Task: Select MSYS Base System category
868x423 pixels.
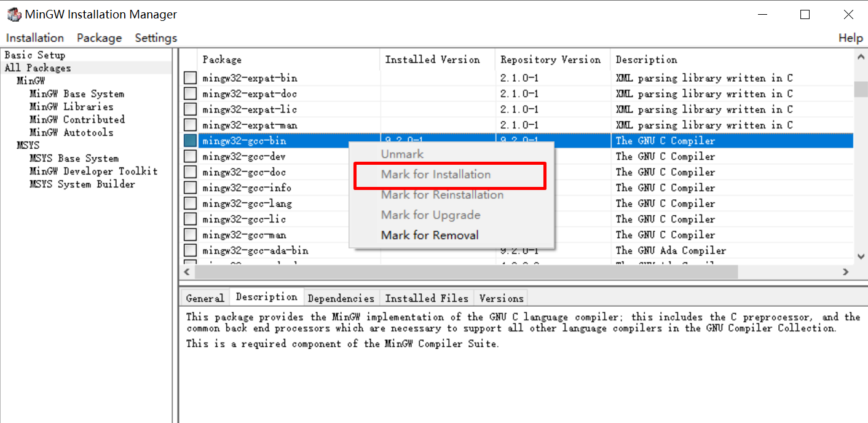Action: [74, 159]
